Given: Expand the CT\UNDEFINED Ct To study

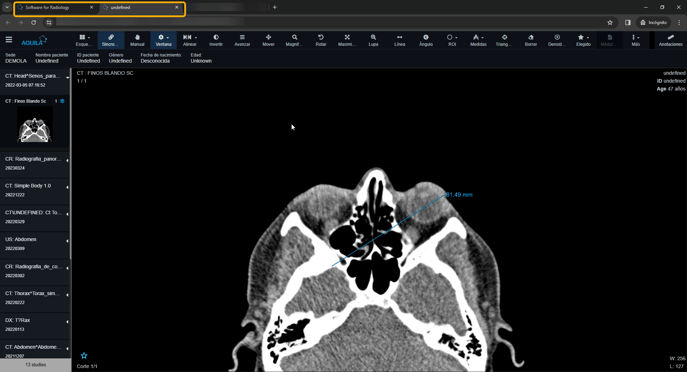Looking at the screenshot, I should coord(67,214).
